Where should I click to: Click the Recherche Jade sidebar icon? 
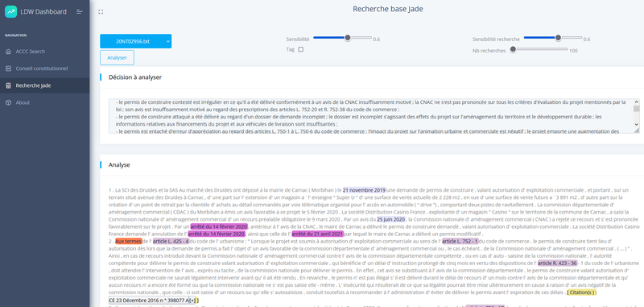pyautogui.click(x=8, y=85)
